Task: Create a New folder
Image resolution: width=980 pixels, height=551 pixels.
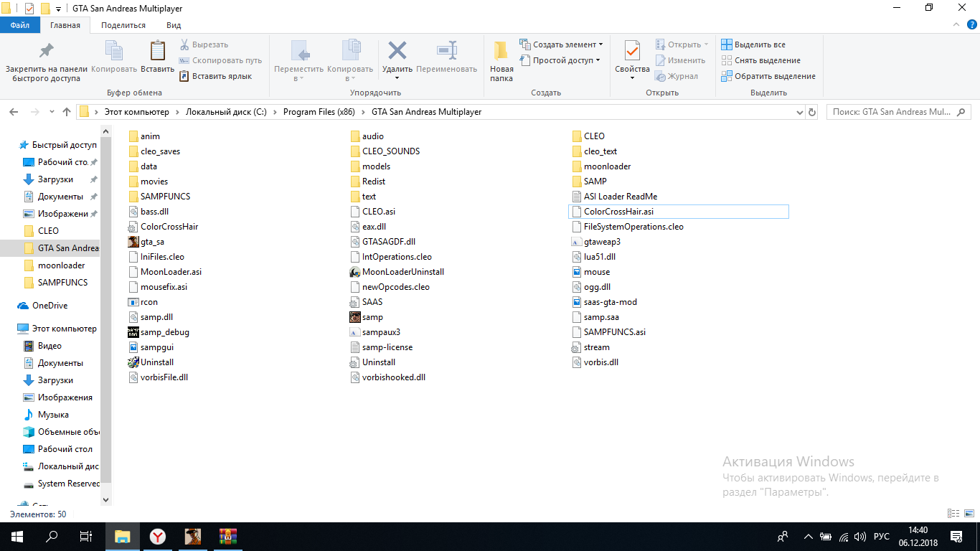Action: 501,61
